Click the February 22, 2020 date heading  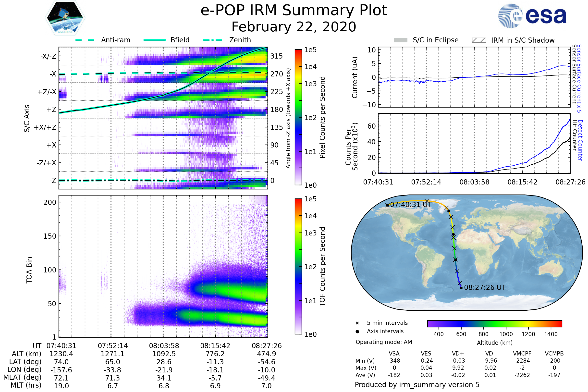click(294, 27)
